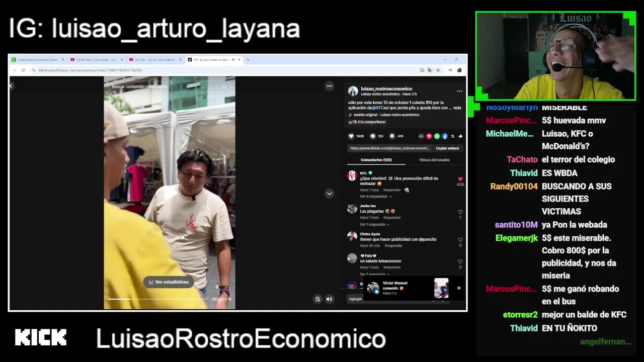Reply to Chriss Ayala's comment
The image size is (644, 362).
point(393,246)
